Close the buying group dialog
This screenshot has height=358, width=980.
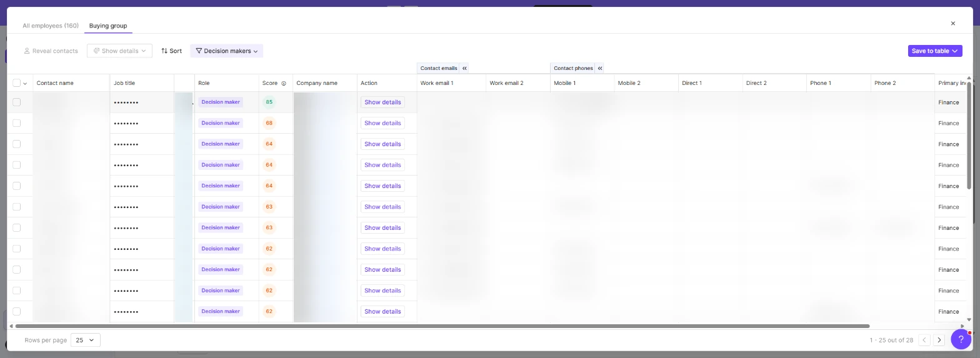[x=952, y=24]
